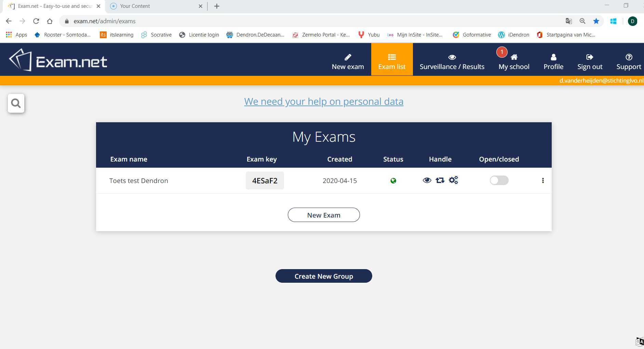Open the Exam list icon
644x349 pixels.
tap(392, 57)
